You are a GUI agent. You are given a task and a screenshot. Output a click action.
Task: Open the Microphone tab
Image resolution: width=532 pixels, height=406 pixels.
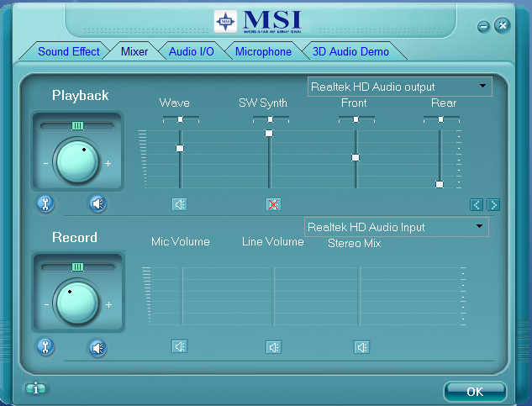point(263,51)
